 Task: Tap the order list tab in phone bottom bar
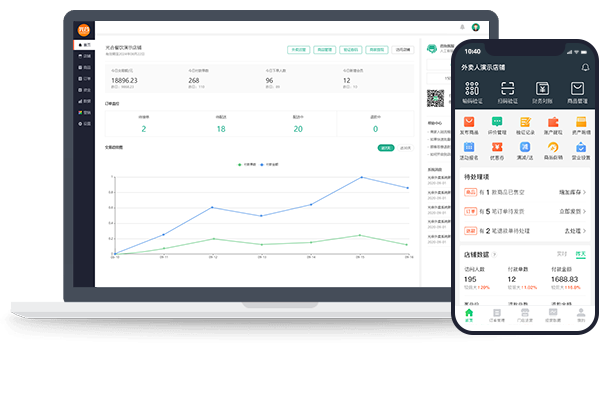pyautogui.click(x=497, y=315)
